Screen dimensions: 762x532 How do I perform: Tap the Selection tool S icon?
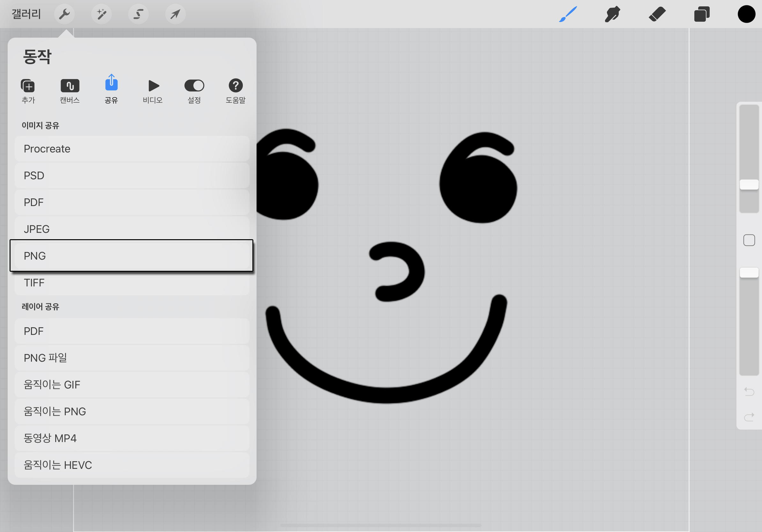click(x=138, y=14)
